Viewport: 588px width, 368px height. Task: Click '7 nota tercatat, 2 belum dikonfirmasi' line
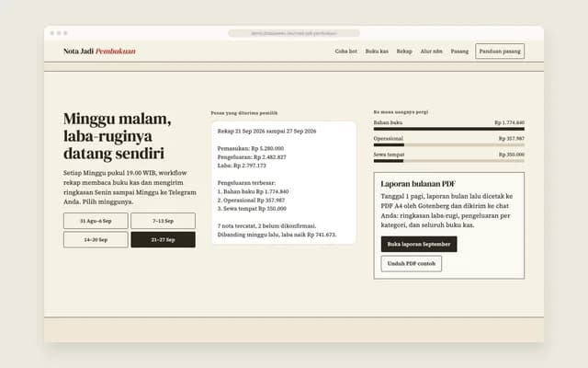266,226
